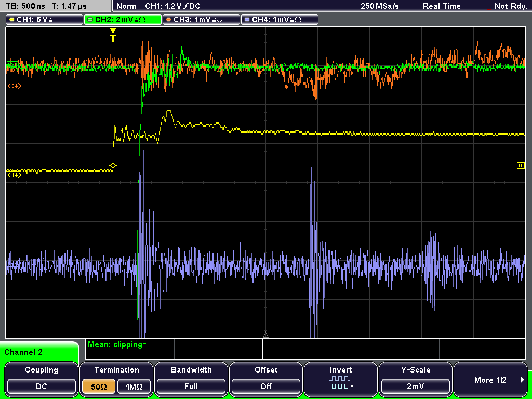Click the Real Time acquisition mode label
The image size is (532, 399).
[442, 6]
